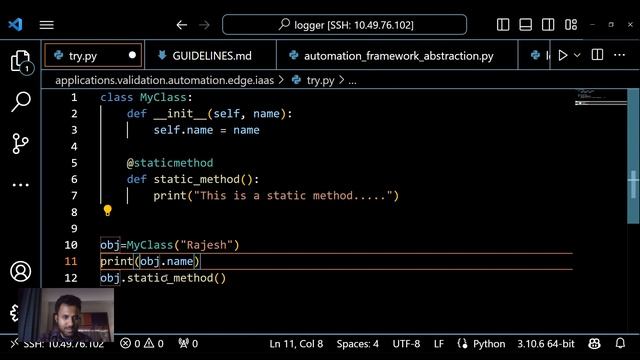Switch to the try.py tab
The height and width of the screenshot is (360, 640).
coord(93,56)
